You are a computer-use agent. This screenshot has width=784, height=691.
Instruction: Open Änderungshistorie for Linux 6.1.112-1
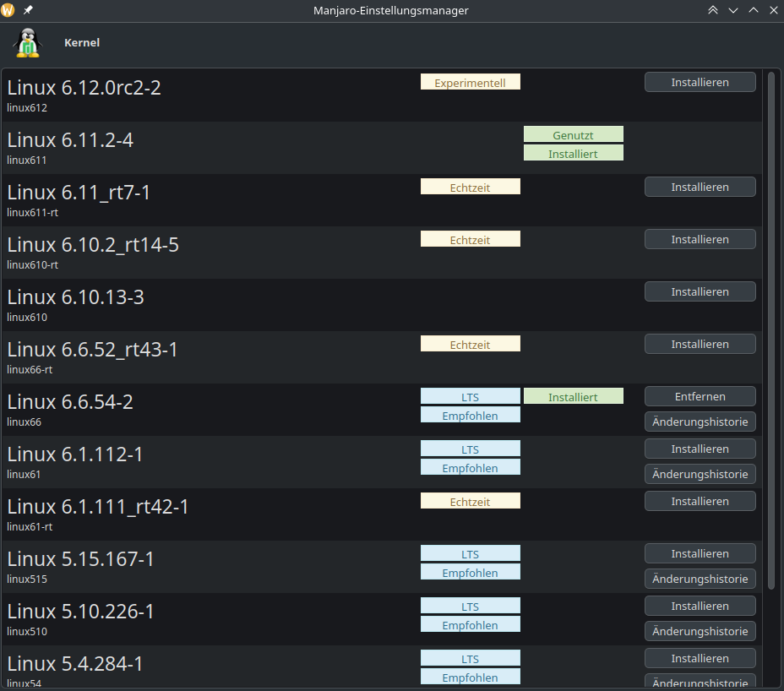coord(700,474)
